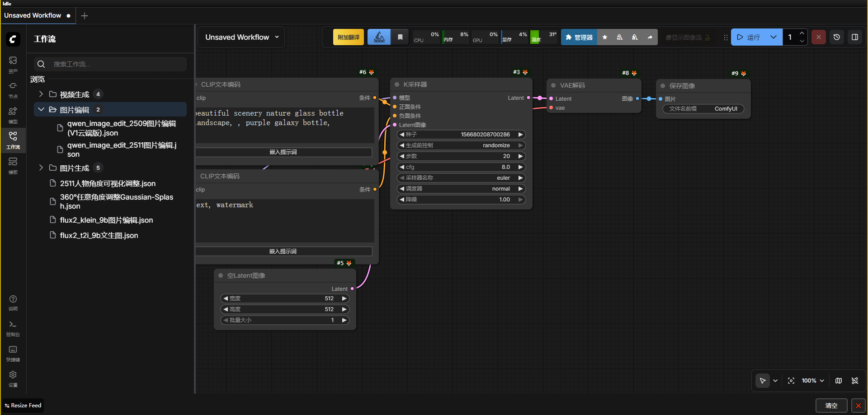Open the queue history clock icon

[x=837, y=37]
